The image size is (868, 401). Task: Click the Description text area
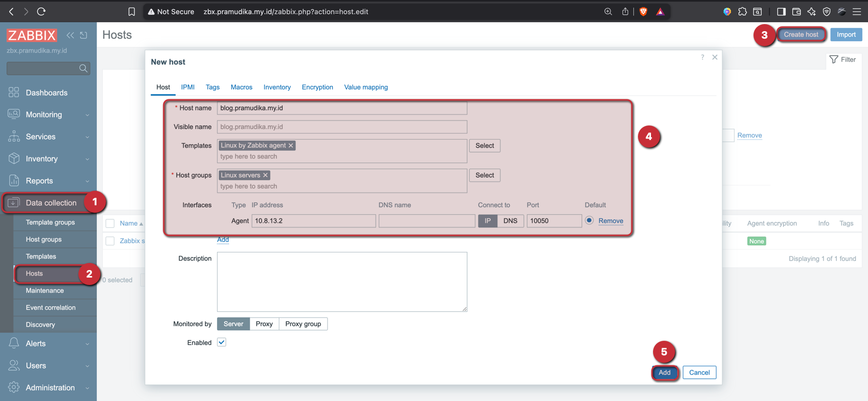342,282
